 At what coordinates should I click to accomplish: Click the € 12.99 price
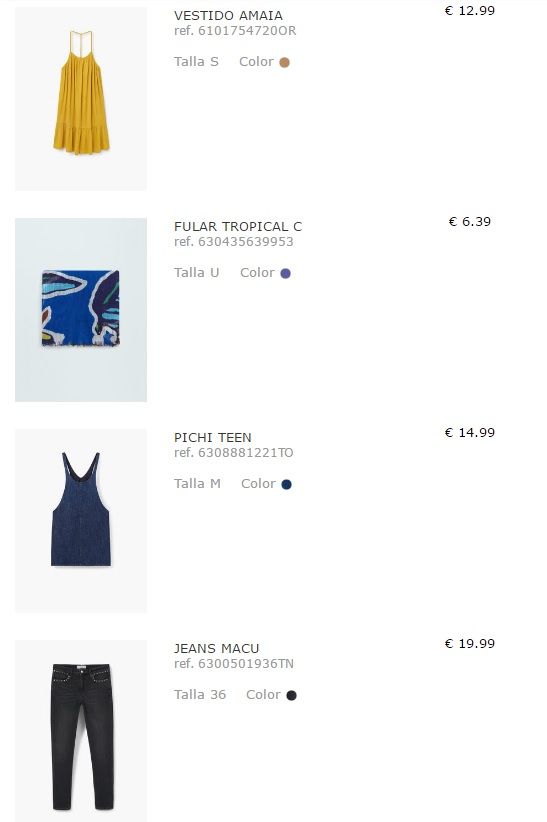tap(469, 10)
